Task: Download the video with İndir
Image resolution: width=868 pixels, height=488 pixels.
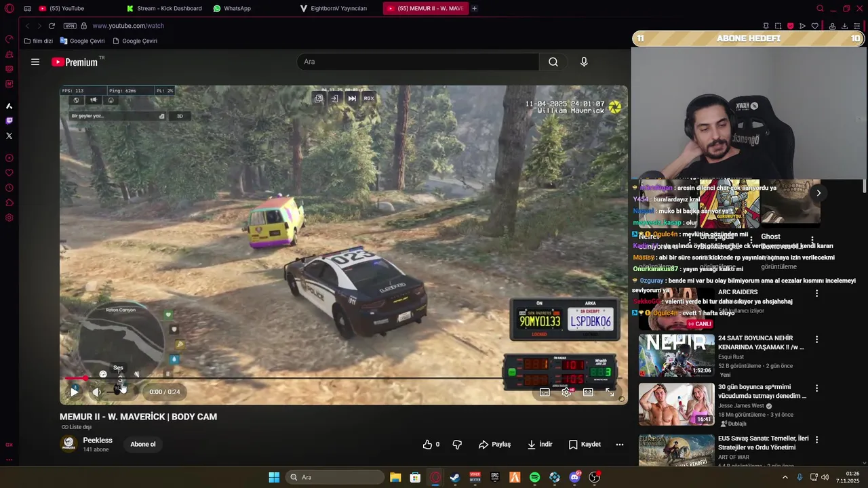Action: click(x=540, y=445)
